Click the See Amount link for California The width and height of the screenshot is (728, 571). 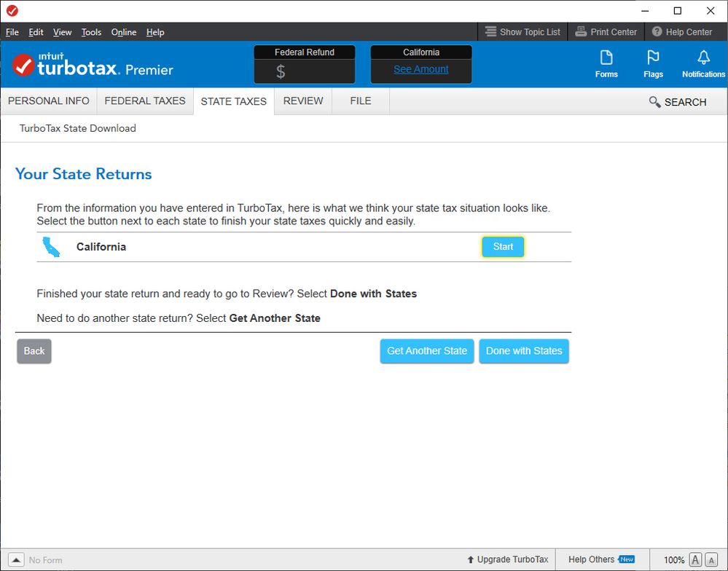tap(420, 69)
